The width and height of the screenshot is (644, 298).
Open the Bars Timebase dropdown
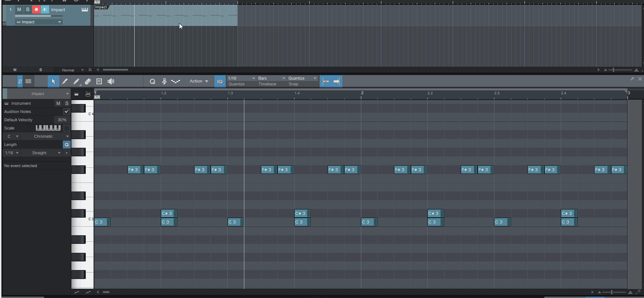[272, 78]
